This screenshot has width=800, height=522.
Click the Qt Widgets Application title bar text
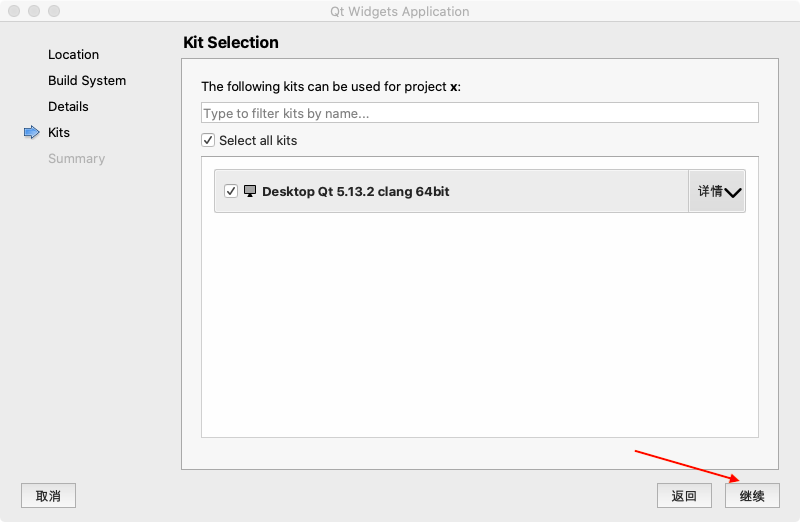(x=399, y=12)
